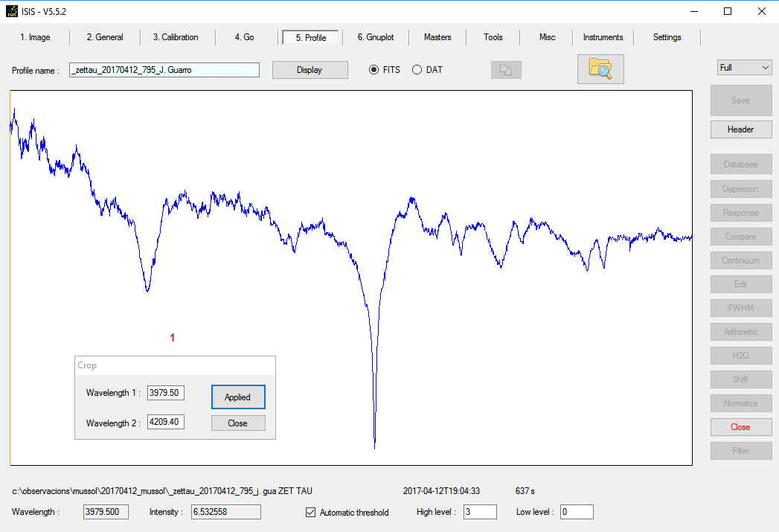The width and height of the screenshot is (779, 532).
Task: Open the folder browse icon button
Action: click(x=600, y=68)
